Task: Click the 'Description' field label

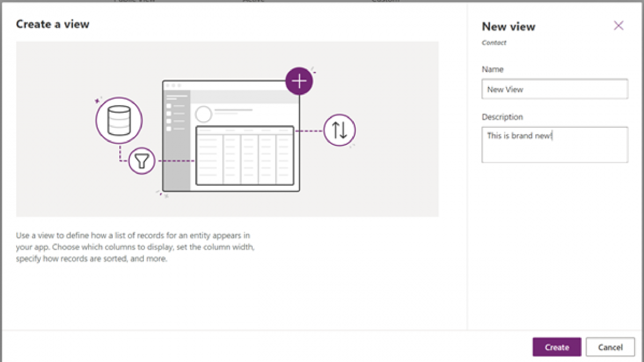Action: click(502, 117)
